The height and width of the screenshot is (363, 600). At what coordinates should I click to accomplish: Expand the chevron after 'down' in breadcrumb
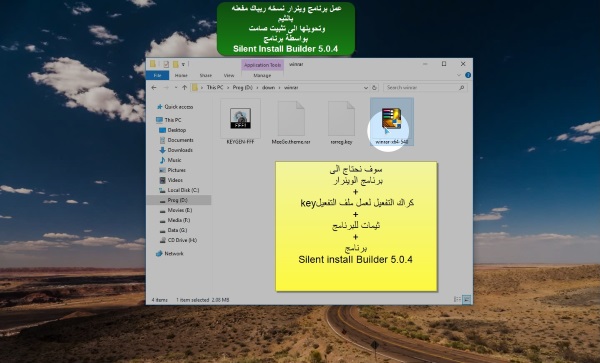coord(279,88)
